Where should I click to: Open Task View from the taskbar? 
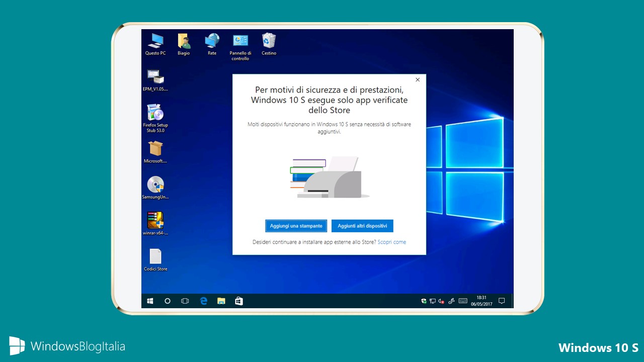tap(185, 301)
